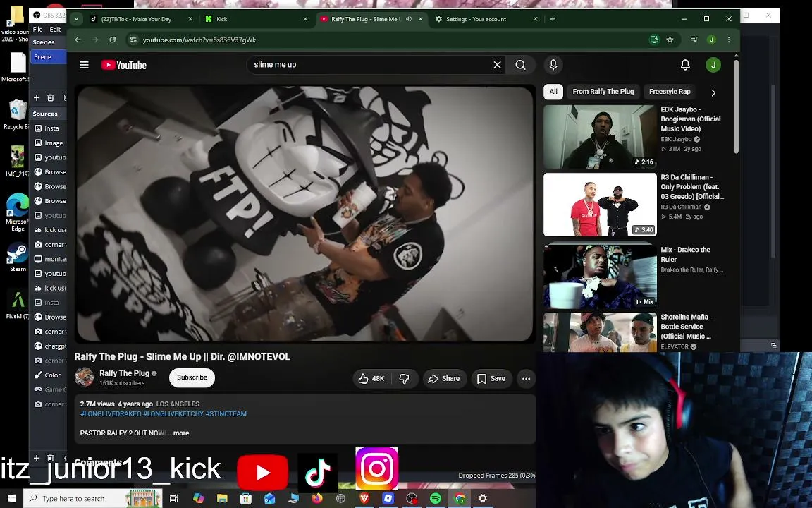The width and height of the screenshot is (812, 508).
Task: Open Shoreline Mafia Bottle Service thumbnail
Action: pyautogui.click(x=600, y=332)
